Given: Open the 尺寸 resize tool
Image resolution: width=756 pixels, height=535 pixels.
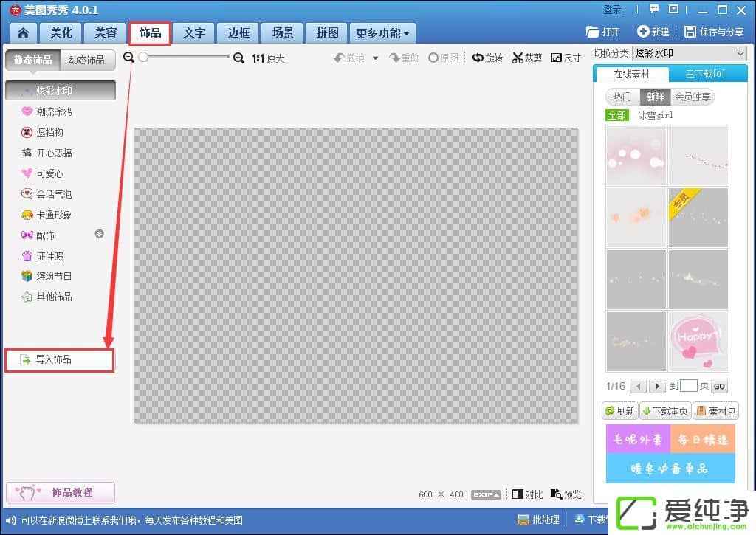Looking at the screenshot, I should click(566, 58).
